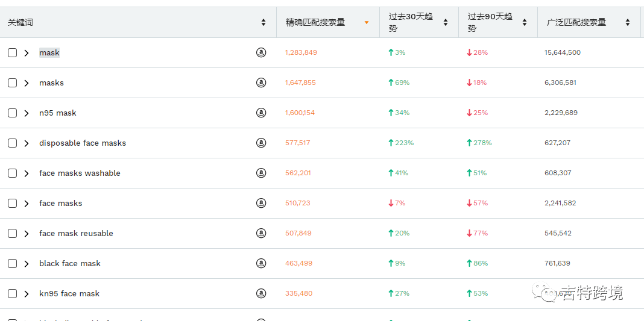Click the face masks washable keyword
The width and height of the screenshot is (644, 321).
[80, 173]
